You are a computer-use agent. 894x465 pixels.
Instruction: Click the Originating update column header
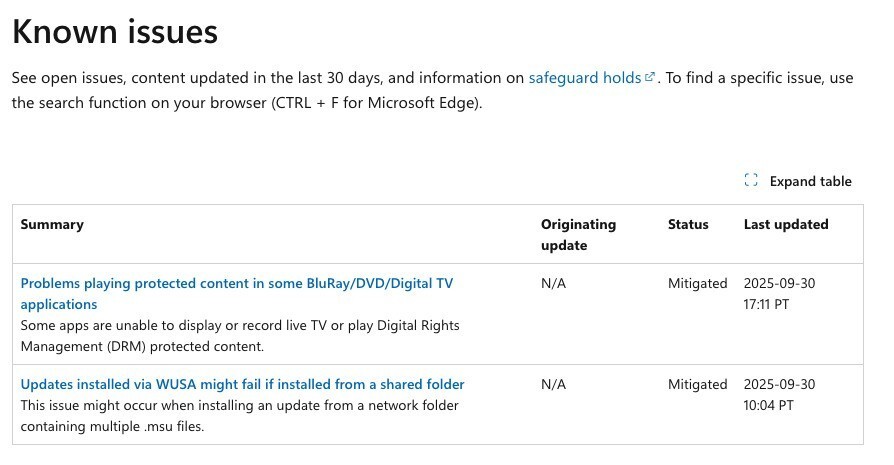coord(578,235)
